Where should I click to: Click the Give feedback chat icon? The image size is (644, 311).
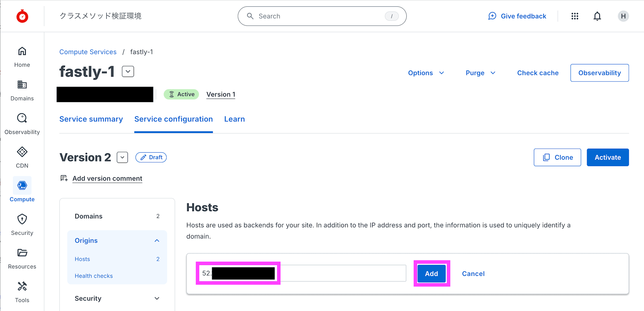click(492, 16)
